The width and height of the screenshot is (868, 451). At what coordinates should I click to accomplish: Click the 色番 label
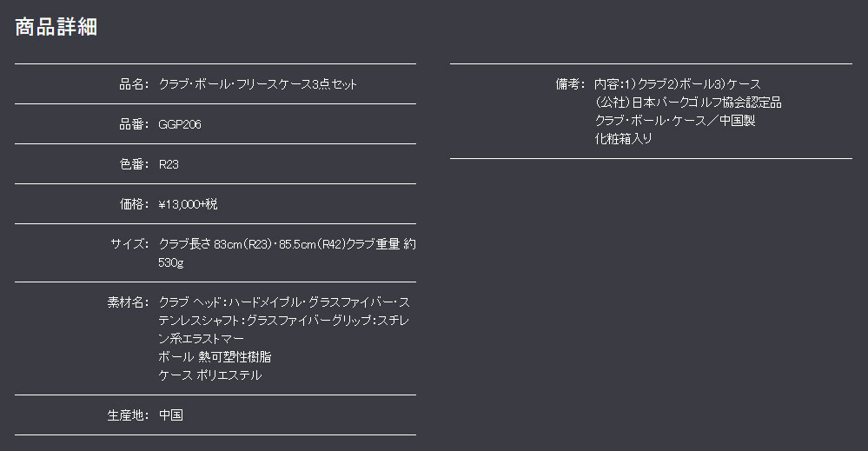coord(134,163)
